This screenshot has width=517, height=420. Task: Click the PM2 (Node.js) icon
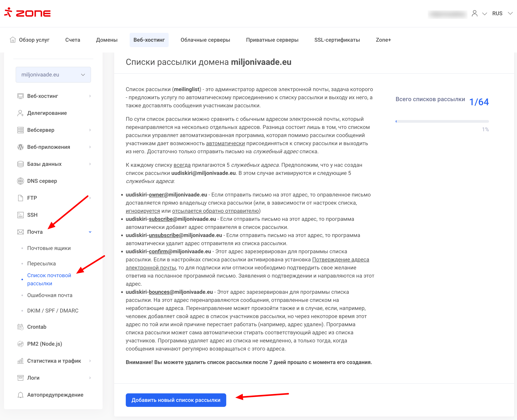click(x=20, y=344)
